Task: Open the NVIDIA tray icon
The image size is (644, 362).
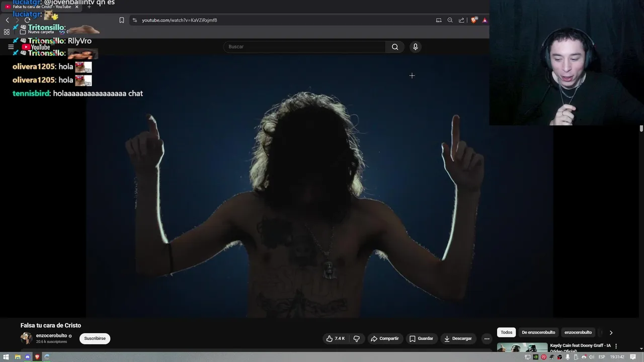Action: point(535,357)
